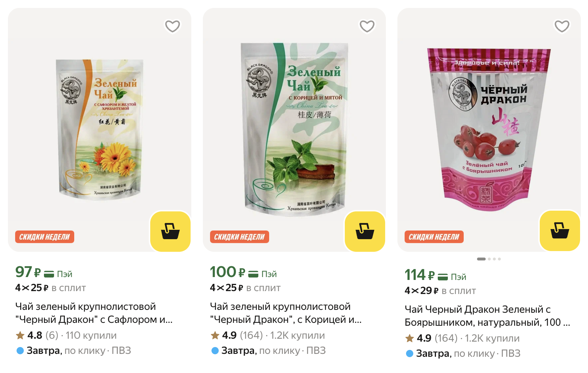The image size is (588, 373).
Task: Click 'Скидки недели' badge on hawthorn tea
Action: point(434,237)
